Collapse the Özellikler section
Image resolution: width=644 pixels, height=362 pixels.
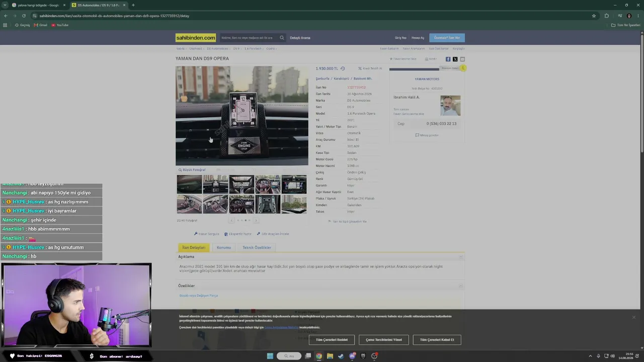pyautogui.click(x=460, y=286)
